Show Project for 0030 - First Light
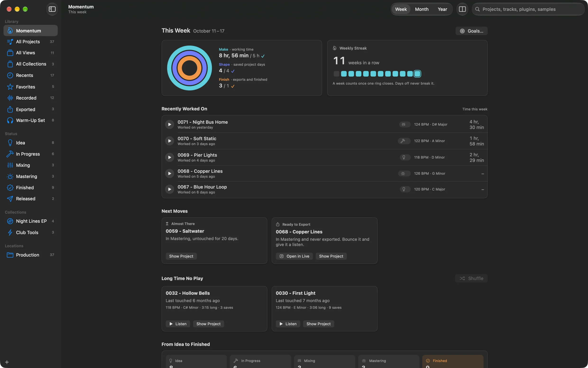 [319, 324]
